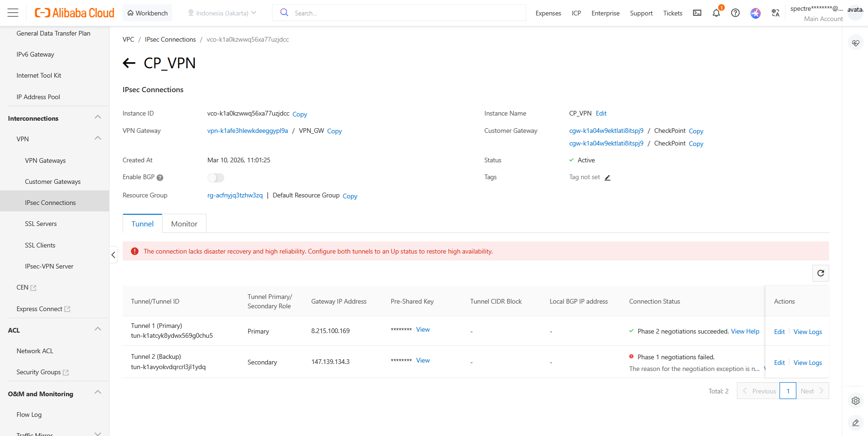Collapse the VPN submenu
The height and width of the screenshot is (436, 868).
point(98,138)
